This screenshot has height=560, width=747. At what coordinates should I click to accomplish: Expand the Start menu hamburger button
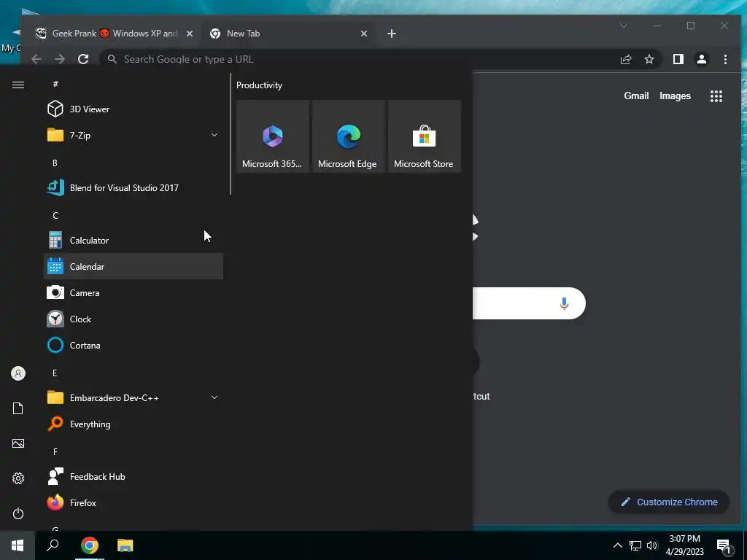pyautogui.click(x=18, y=85)
